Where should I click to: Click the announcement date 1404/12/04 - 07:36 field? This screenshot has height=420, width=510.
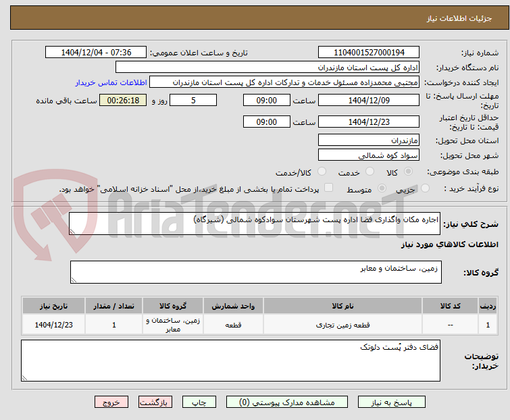coord(96,53)
